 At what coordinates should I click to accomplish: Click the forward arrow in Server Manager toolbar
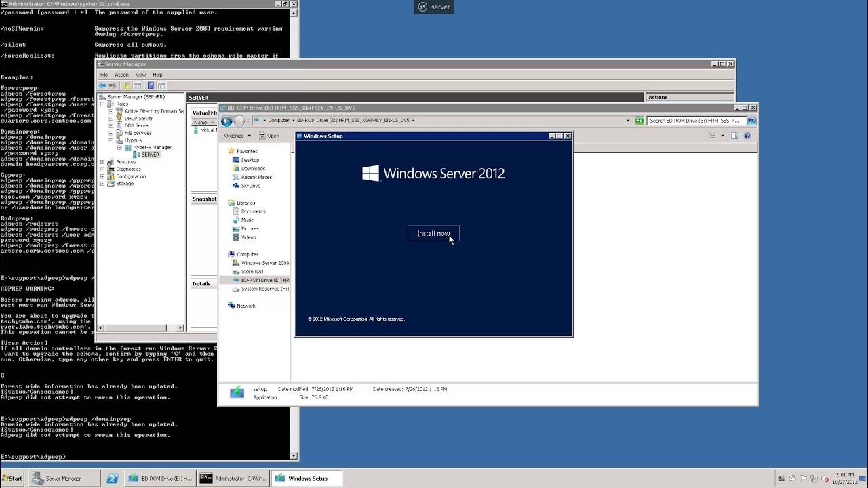point(113,85)
